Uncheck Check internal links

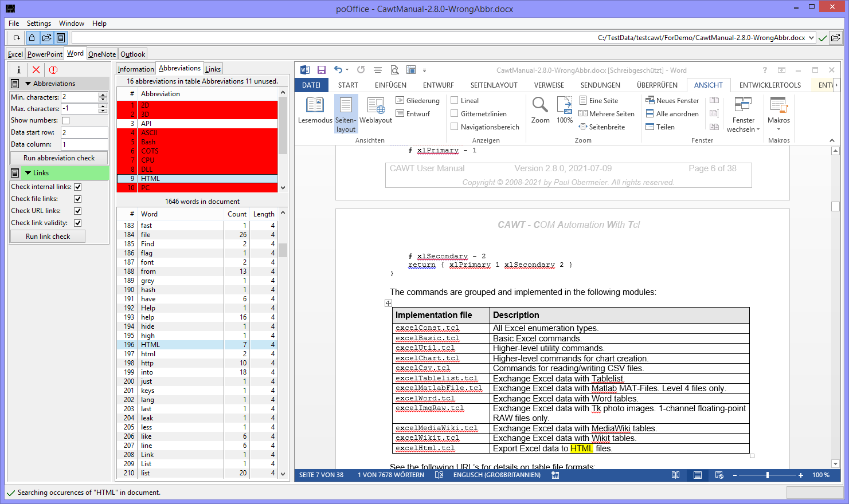(77, 187)
